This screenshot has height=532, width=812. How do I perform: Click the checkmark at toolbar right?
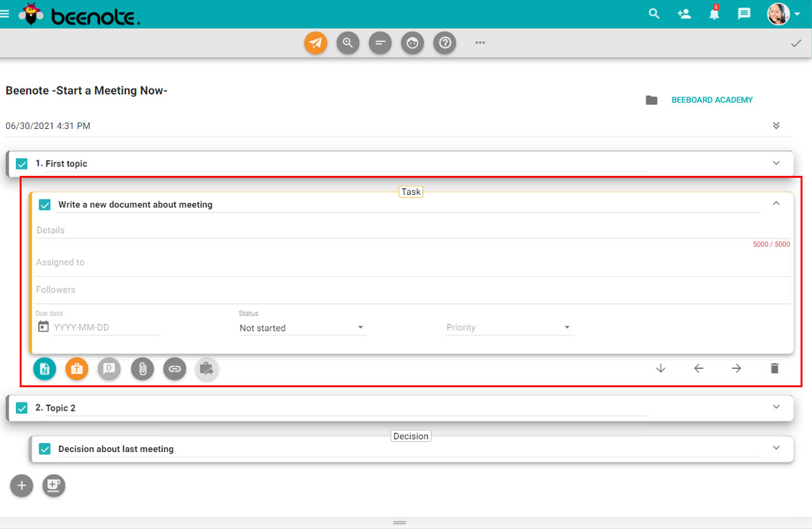tap(796, 43)
